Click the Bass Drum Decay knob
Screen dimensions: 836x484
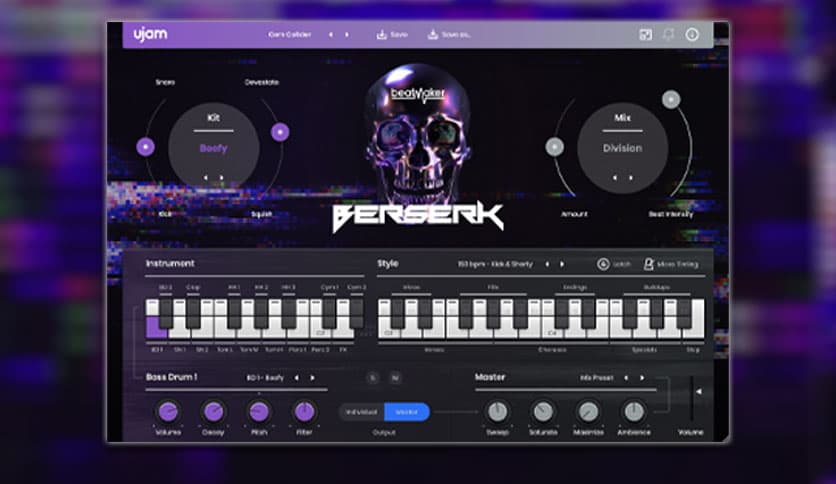click(213, 412)
